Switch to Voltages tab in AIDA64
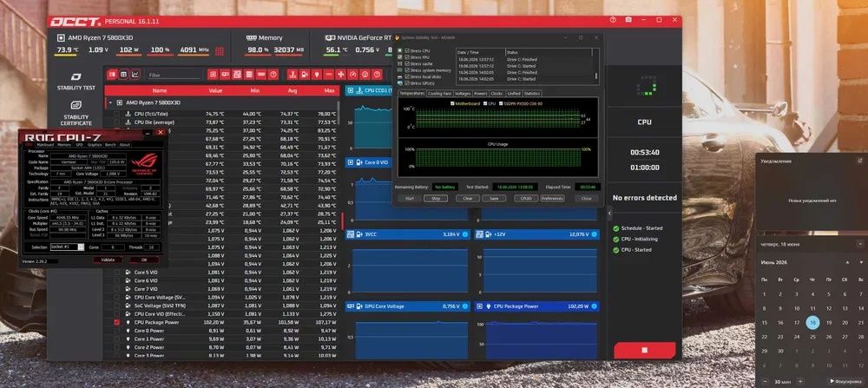This screenshot has width=868, height=388. click(x=463, y=94)
